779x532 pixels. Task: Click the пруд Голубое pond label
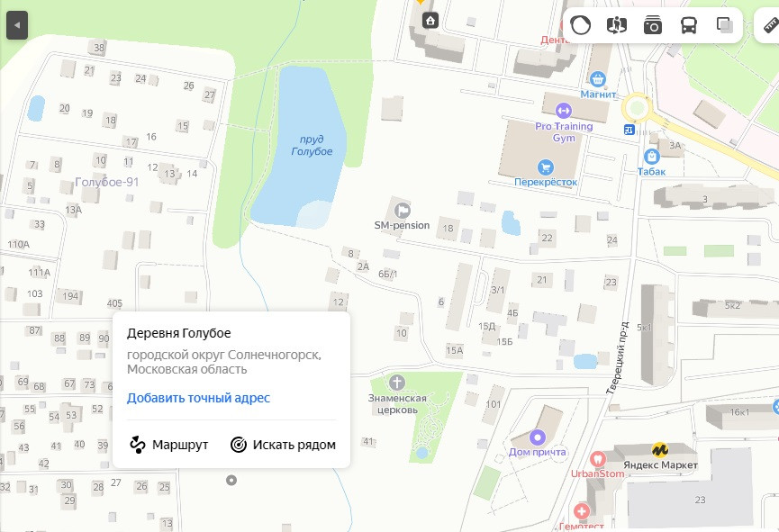[312, 145]
